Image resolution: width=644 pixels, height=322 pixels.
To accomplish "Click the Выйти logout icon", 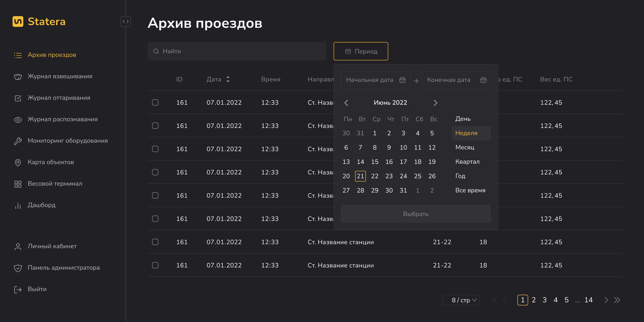I will click(x=18, y=290).
